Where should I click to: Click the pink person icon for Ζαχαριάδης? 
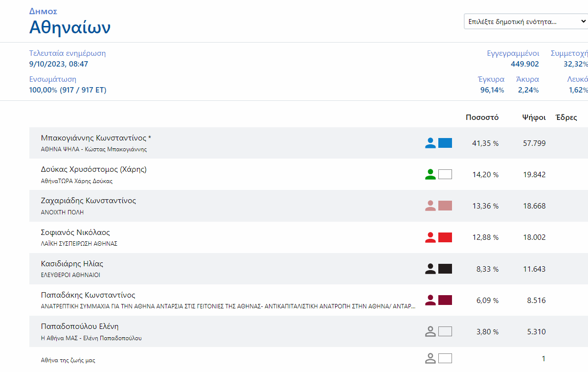click(430, 206)
